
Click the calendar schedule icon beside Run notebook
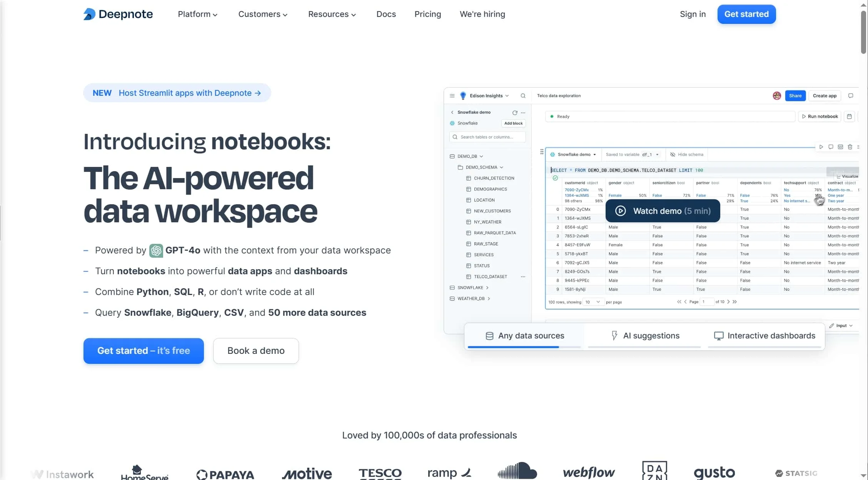[x=849, y=117]
